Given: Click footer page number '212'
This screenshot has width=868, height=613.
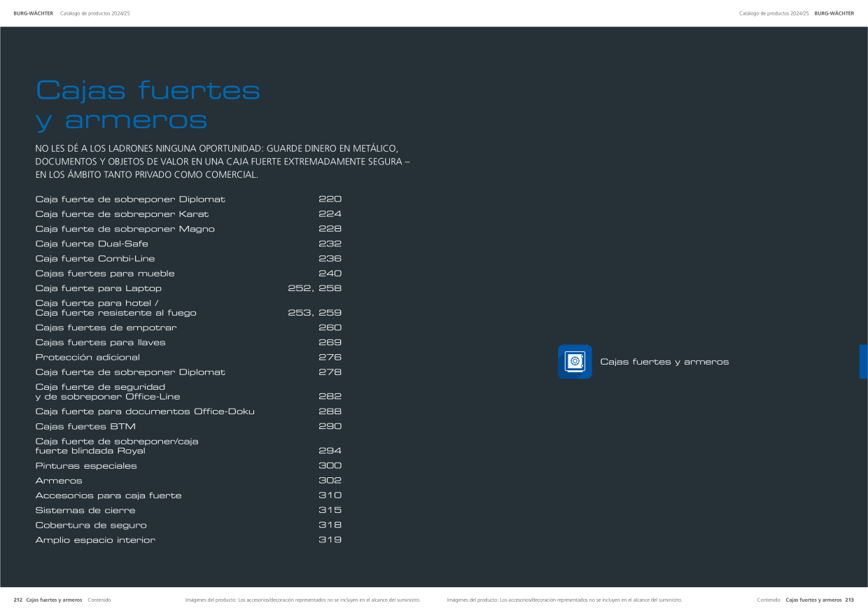Looking at the screenshot, I should click(18, 600).
